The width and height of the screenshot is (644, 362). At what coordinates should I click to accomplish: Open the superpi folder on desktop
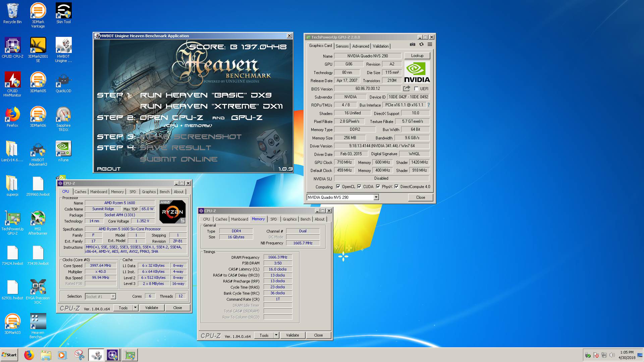tap(12, 186)
